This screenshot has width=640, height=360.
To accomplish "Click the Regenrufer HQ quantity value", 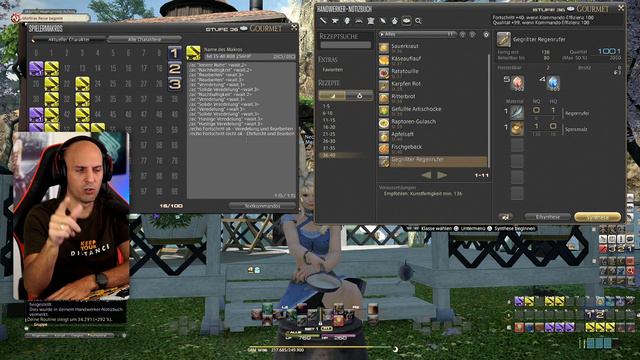I will (x=553, y=110).
